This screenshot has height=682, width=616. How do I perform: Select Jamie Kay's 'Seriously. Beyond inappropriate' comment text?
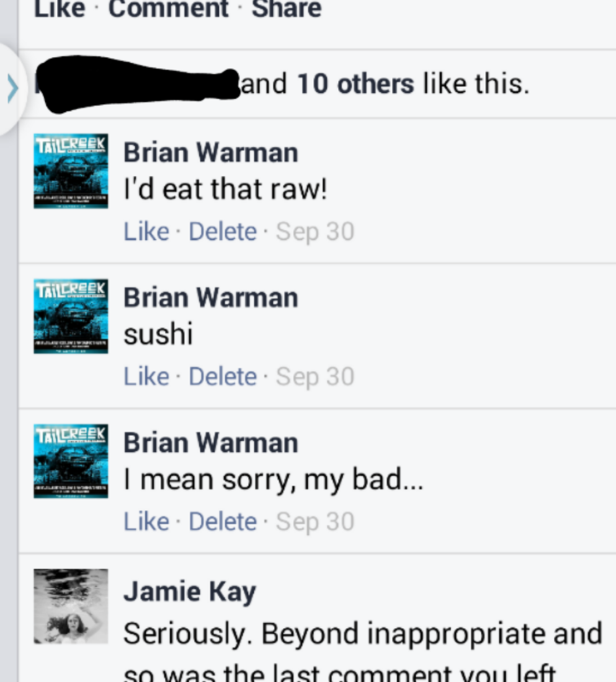[x=363, y=651]
